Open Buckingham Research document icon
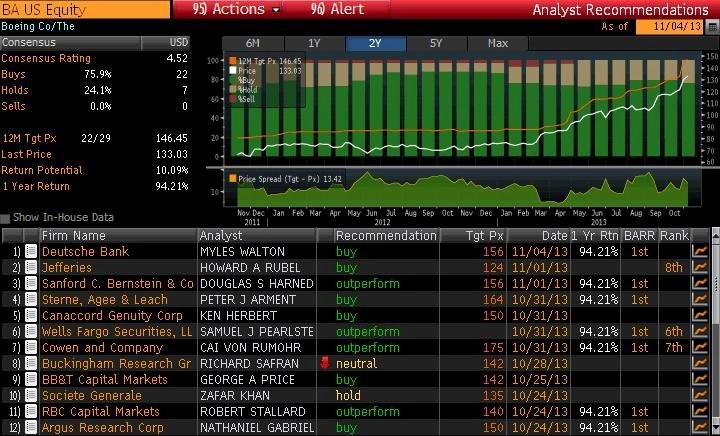Screen dimensions: 720x436 click(x=31, y=364)
